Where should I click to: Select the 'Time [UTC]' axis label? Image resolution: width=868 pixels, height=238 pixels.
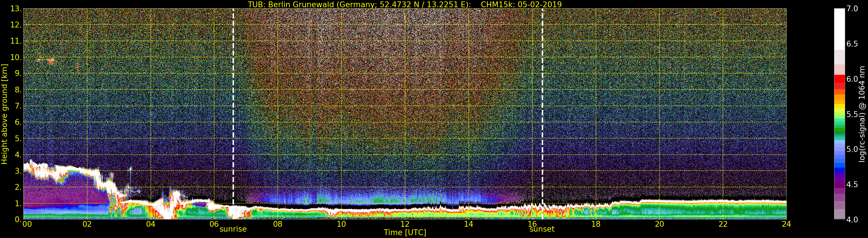pyautogui.click(x=405, y=232)
